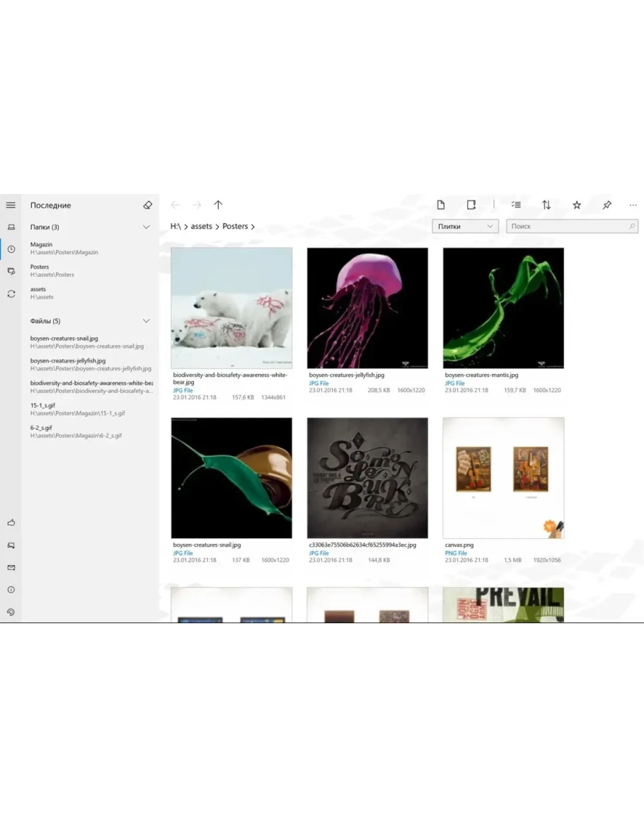Click the sort arrows icon in the toolbar

[546, 205]
